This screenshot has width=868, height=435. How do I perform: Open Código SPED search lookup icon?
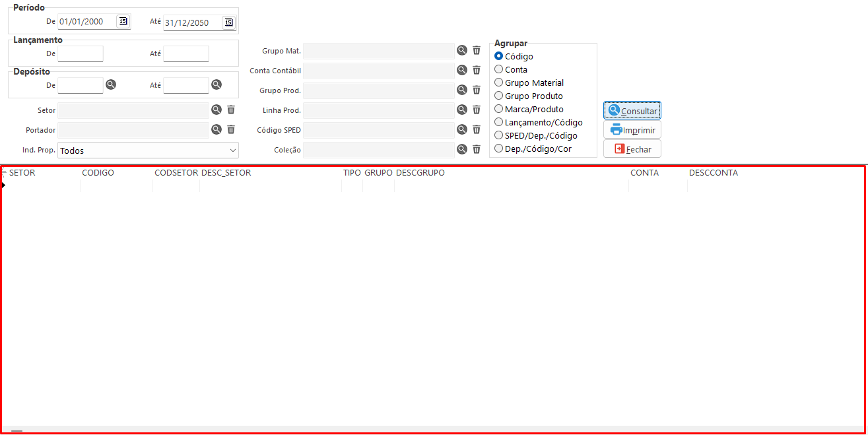click(x=462, y=129)
